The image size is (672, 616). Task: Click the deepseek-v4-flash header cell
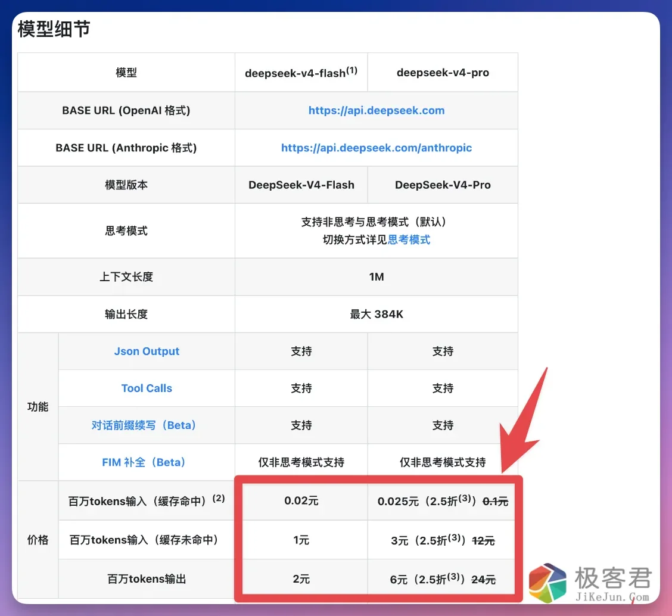pyautogui.click(x=301, y=73)
